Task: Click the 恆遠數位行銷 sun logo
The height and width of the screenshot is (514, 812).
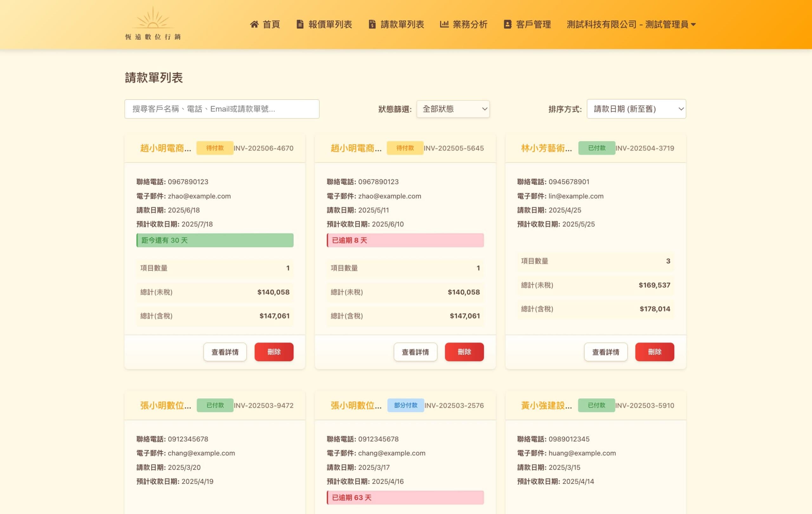Action: coord(154,23)
